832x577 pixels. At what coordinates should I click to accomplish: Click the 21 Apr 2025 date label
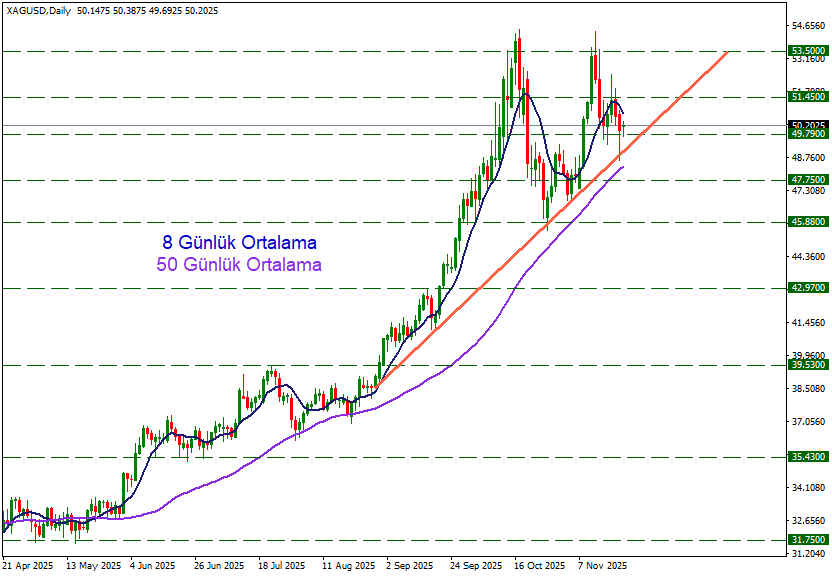pos(28,566)
